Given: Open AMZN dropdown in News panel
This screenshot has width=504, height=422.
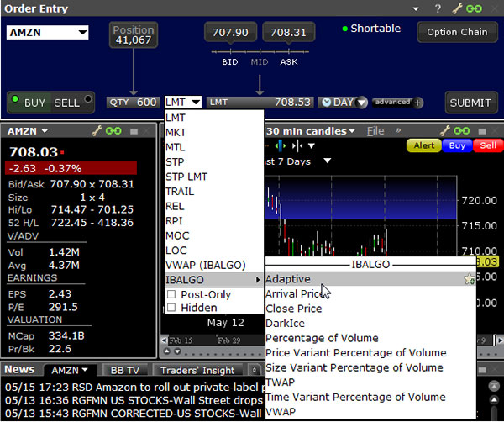Looking at the screenshot, I should (85, 370).
